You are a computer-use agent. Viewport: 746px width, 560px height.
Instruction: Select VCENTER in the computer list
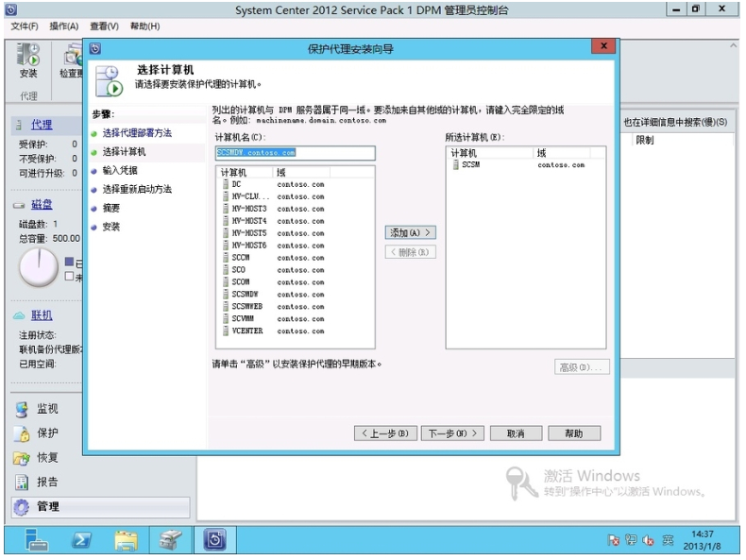(295, 331)
